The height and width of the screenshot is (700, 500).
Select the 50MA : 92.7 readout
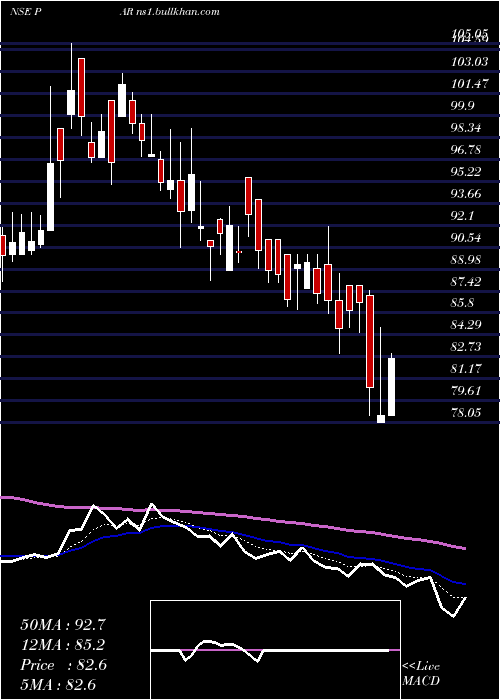[65, 625]
